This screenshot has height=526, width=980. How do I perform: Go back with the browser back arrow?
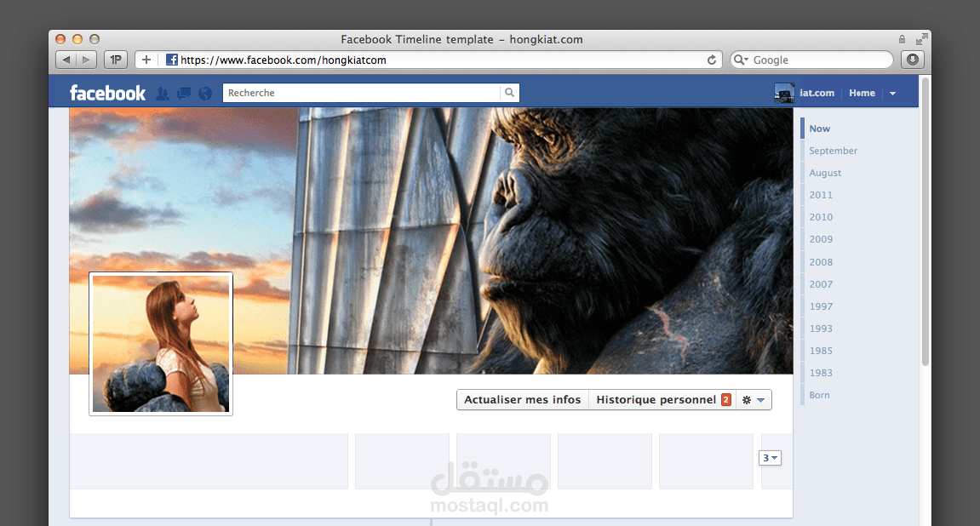(x=66, y=60)
